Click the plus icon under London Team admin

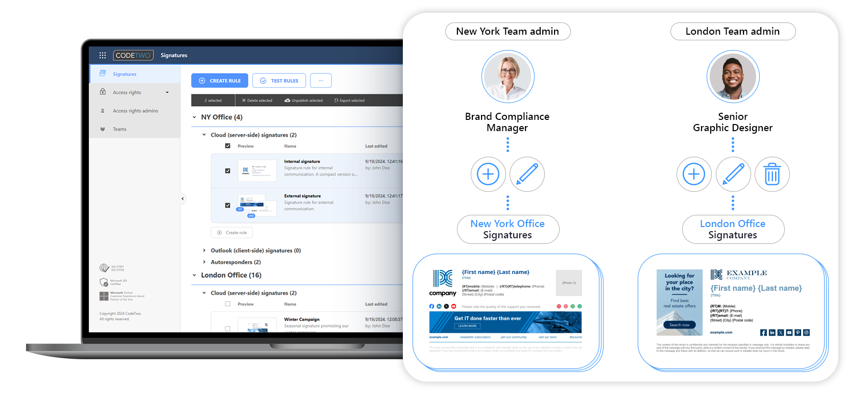(694, 175)
